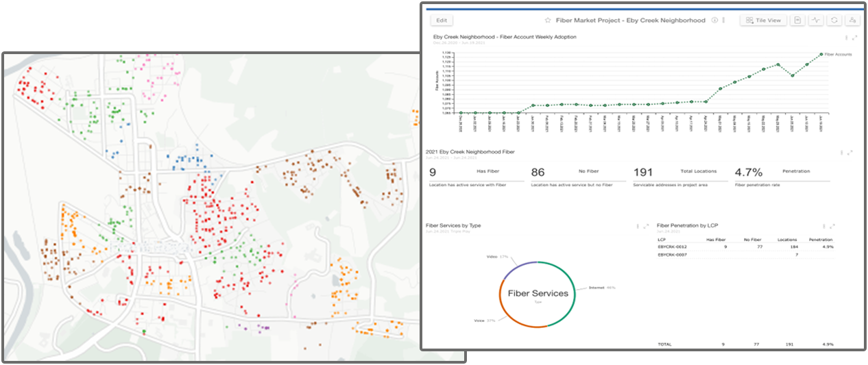Open the info icon beside the dashboard title
Screen dimensions: 868x365
714,21
